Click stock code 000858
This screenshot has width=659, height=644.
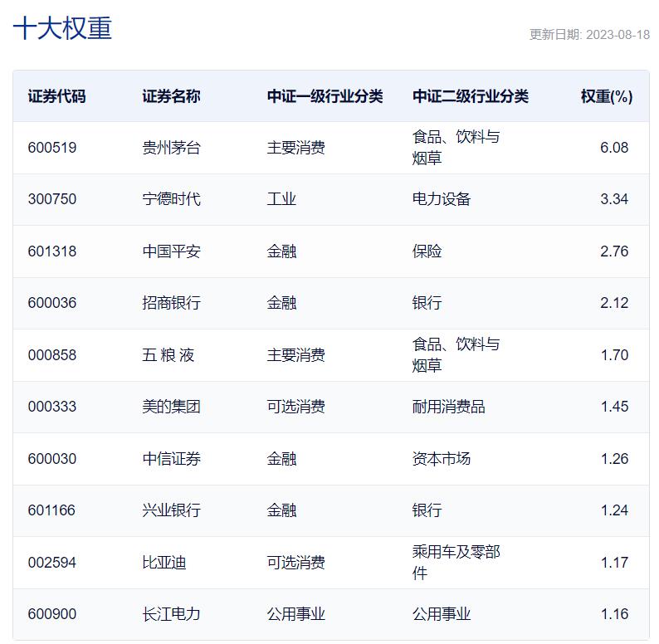coord(52,355)
